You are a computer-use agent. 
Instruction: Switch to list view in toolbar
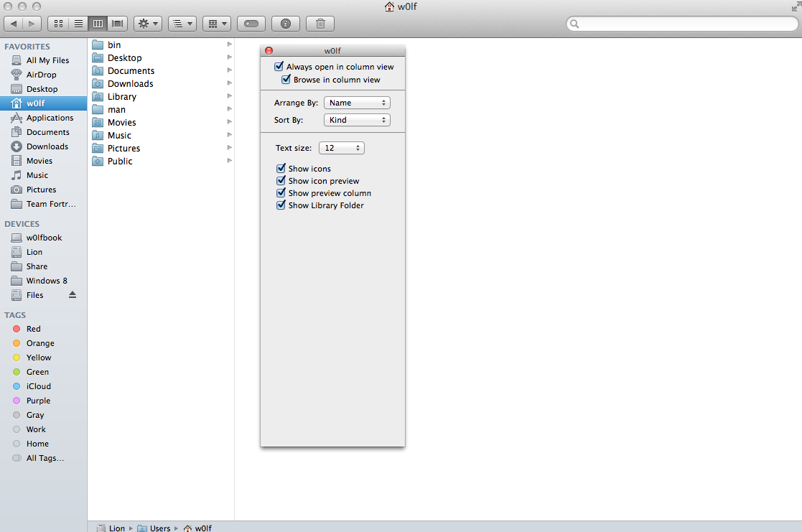point(78,24)
